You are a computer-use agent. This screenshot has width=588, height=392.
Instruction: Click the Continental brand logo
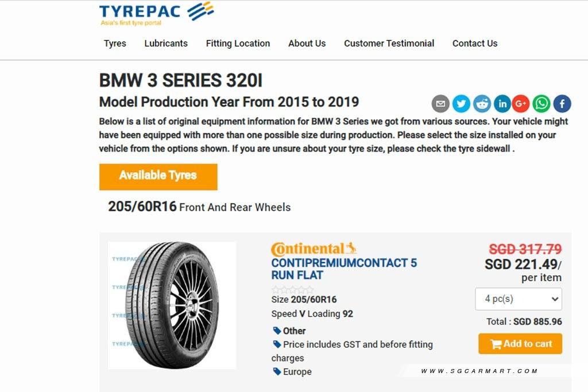pyautogui.click(x=314, y=249)
